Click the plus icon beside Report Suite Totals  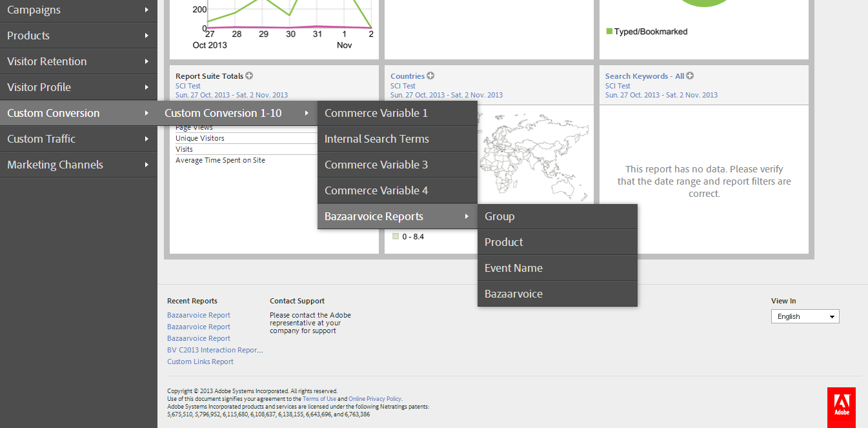pyautogui.click(x=249, y=76)
